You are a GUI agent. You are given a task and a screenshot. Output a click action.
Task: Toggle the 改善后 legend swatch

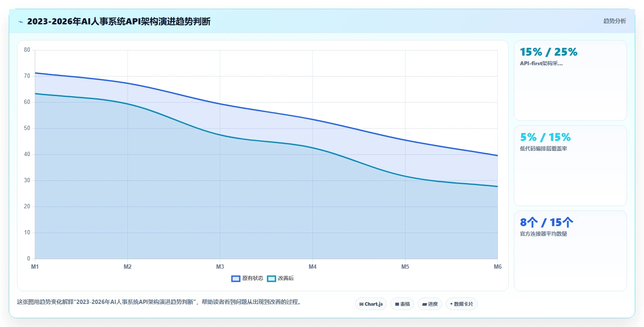tap(272, 278)
